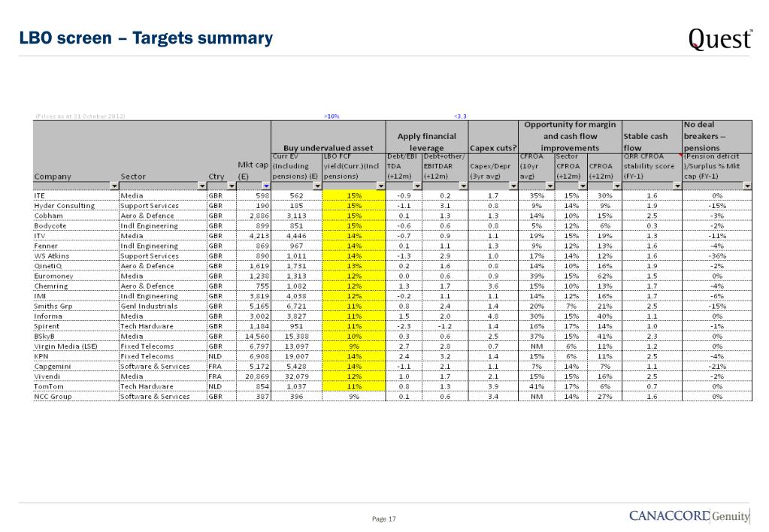Click the Canaccord Genuity logo
This screenshot has width=769, height=532.
[x=689, y=515]
